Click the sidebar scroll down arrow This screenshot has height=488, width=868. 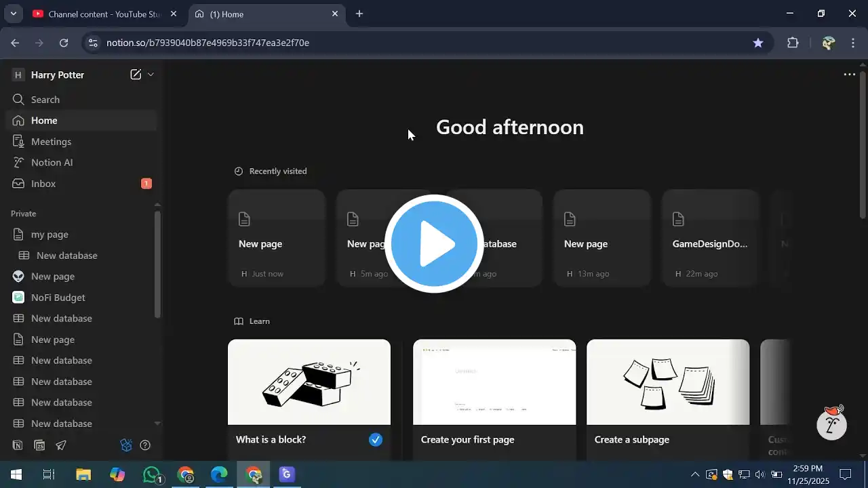pyautogui.click(x=157, y=424)
